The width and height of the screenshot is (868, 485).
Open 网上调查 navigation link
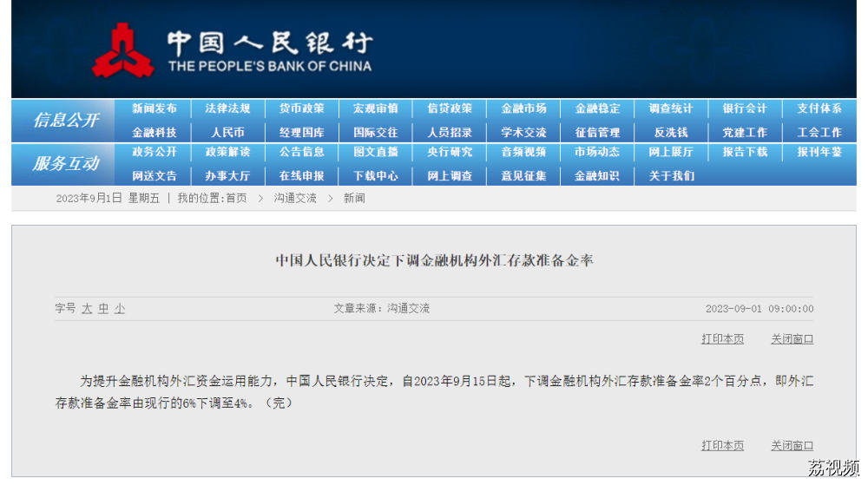[450, 176]
